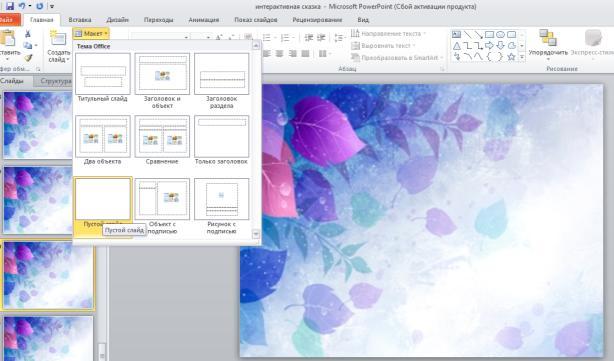This screenshot has height=361, width=614.
Task: Choose the Только заголовок layout
Action: 221,140
